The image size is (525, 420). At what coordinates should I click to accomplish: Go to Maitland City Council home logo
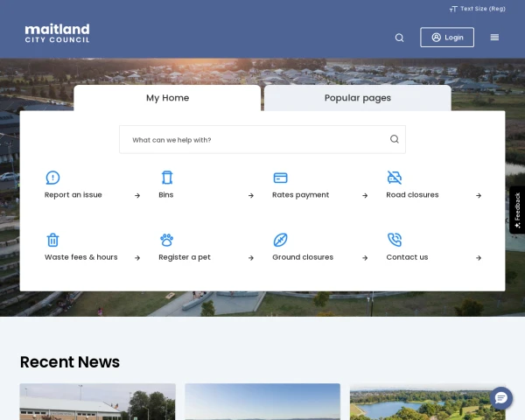(57, 34)
